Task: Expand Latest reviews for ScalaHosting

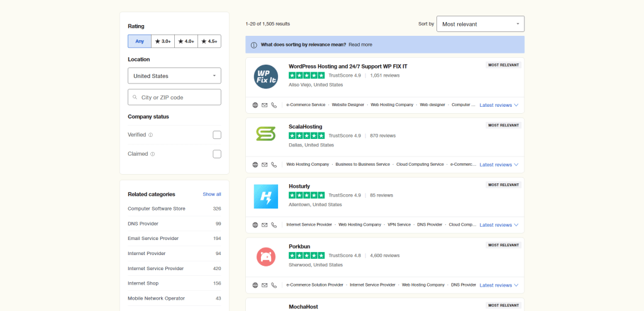Action: tap(499, 165)
